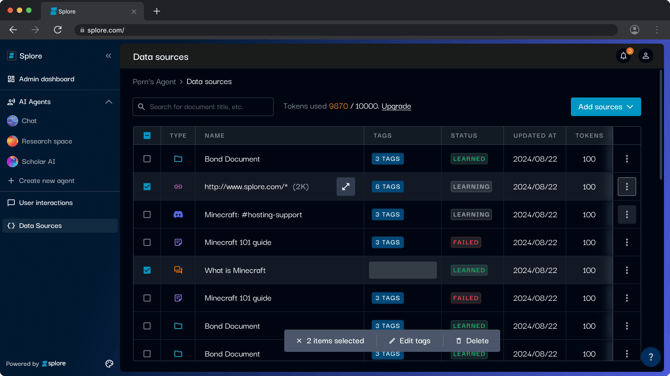Open the help question mark button
This screenshot has height=376, width=670.
tap(650, 357)
